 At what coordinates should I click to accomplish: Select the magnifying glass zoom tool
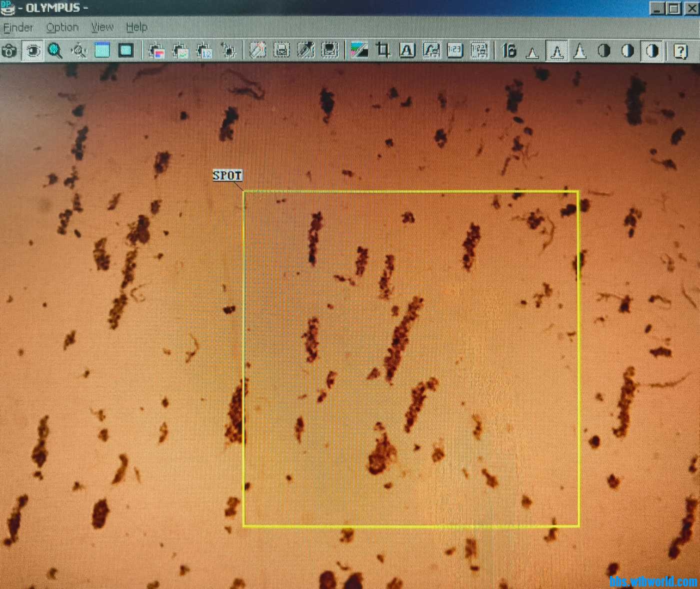(55, 51)
